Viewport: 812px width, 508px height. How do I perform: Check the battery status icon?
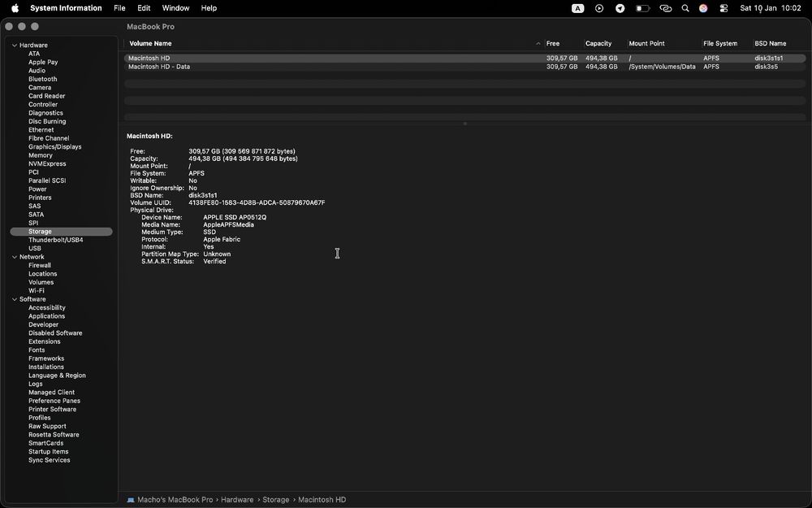pyautogui.click(x=642, y=8)
